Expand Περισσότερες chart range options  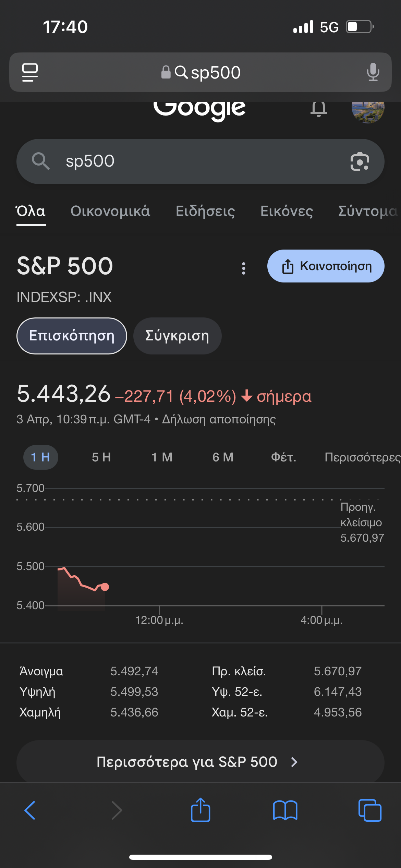(362, 457)
